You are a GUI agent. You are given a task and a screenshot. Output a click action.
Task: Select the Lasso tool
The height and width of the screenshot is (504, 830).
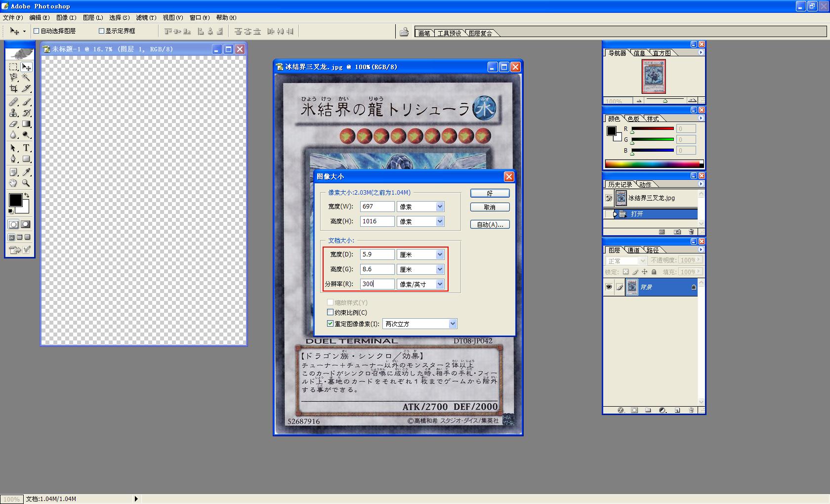click(x=14, y=78)
